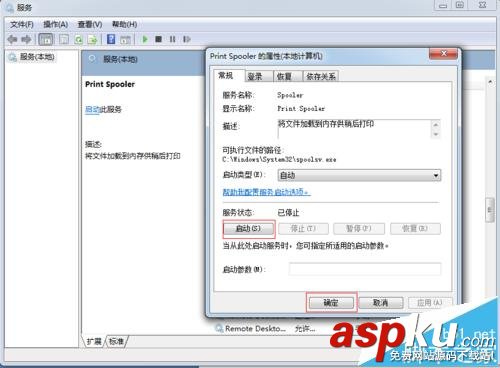This screenshot has height=368, width=500.
Task: Stop service with square toolbar icon
Action: (x=159, y=39)
